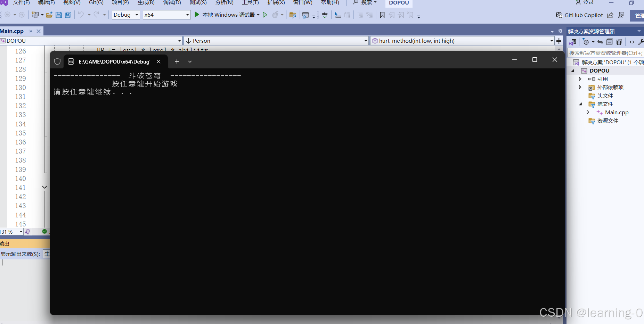
Task: Toggle the spell checker abc icon
Action: 325,15
